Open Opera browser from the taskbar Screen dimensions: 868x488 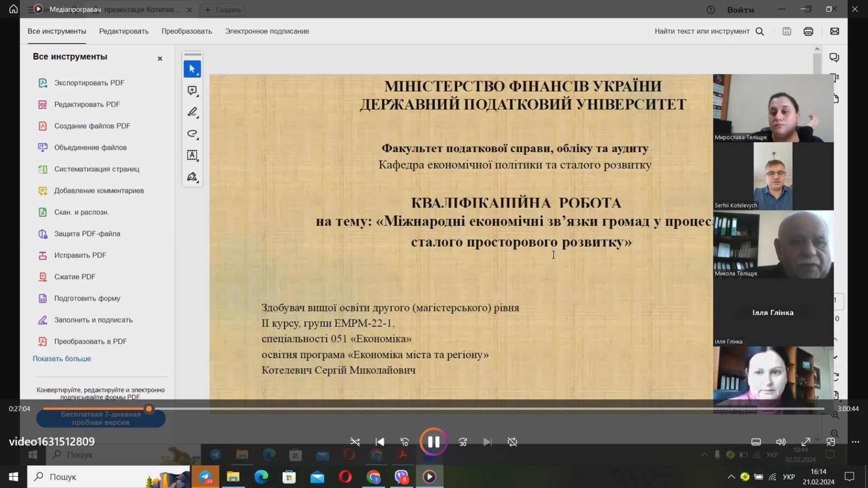(x=345, y=477)
